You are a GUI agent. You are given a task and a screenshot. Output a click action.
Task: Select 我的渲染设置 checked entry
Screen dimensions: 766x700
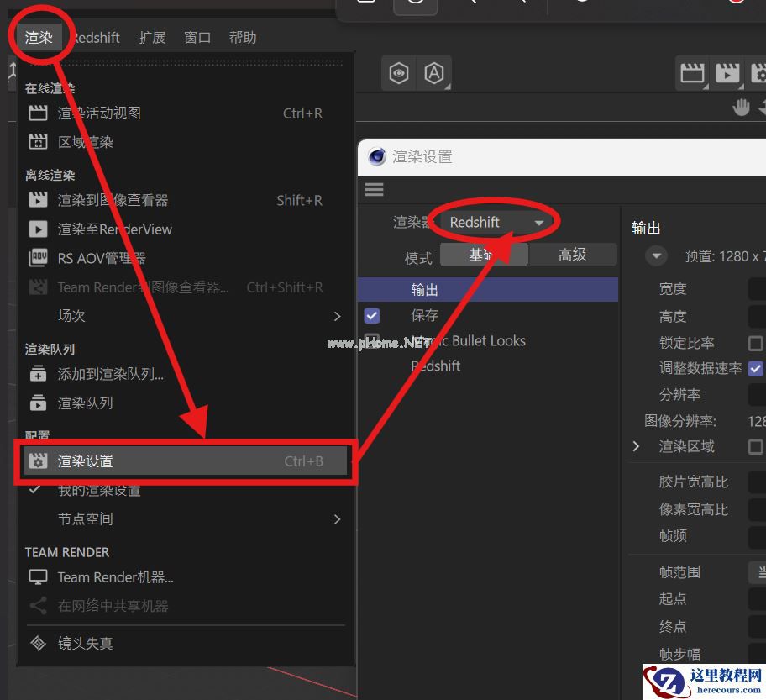[186, 490]
